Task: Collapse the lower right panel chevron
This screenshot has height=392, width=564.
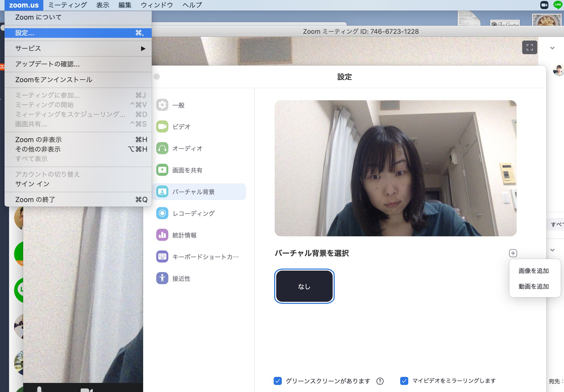Action: point(552,250)
